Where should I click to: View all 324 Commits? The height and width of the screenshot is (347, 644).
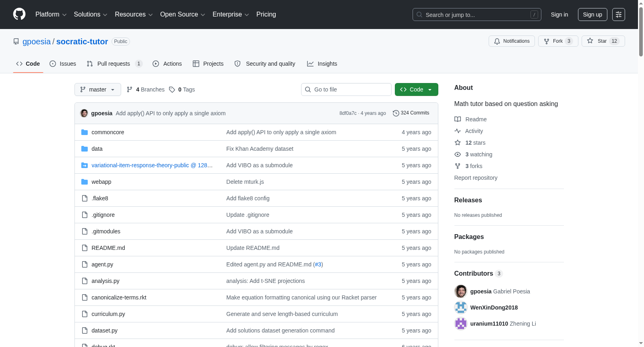tap(411, 113)
